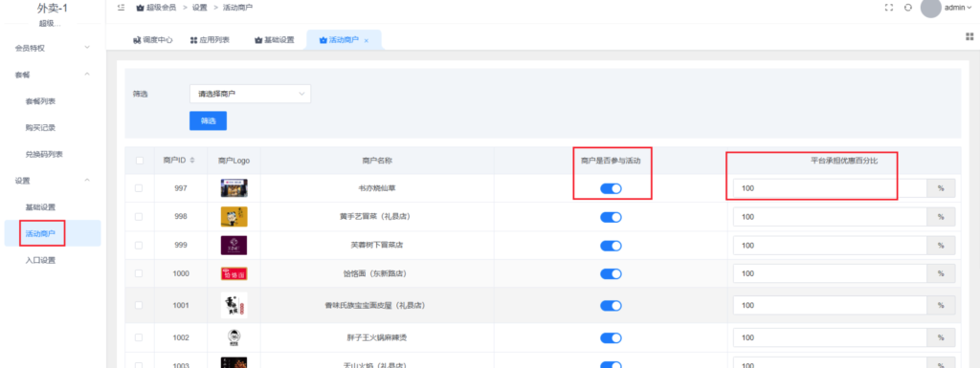Click the fullscreen icon in the header
Viewport: 980px width, 368px height.
(889, 8)
